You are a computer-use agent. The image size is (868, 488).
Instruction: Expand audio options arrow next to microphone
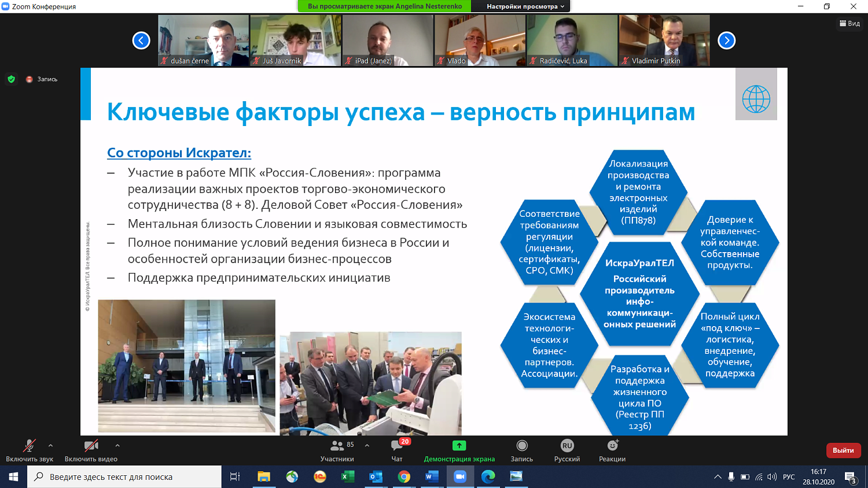(x=50, y=446)
